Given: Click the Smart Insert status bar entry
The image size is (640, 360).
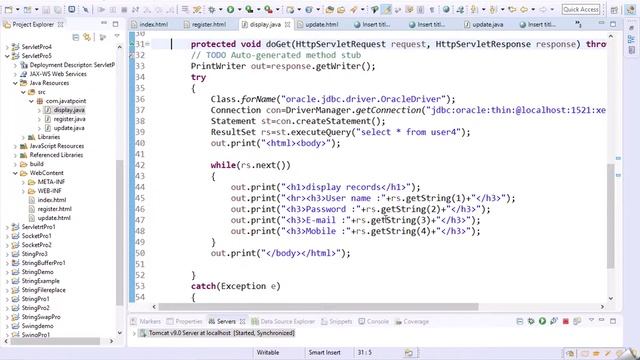Looking at the screenshot, I should pos(324,352).
